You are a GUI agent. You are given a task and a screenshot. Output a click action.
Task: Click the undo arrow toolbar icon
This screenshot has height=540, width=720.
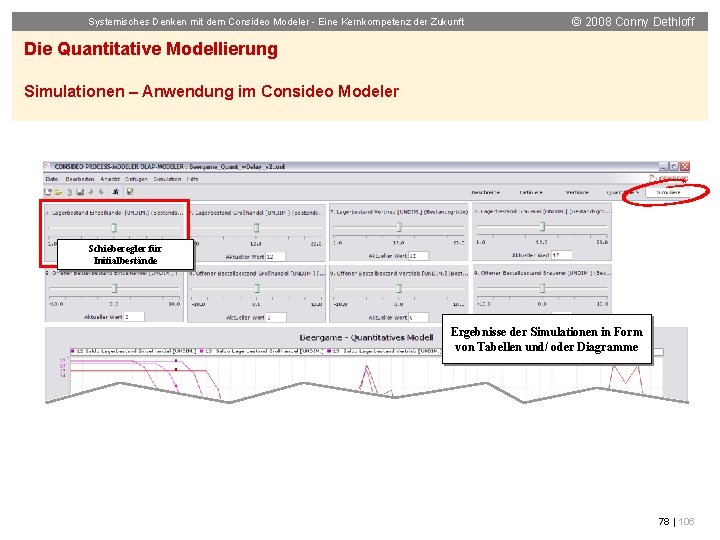[x=91, y=192]
